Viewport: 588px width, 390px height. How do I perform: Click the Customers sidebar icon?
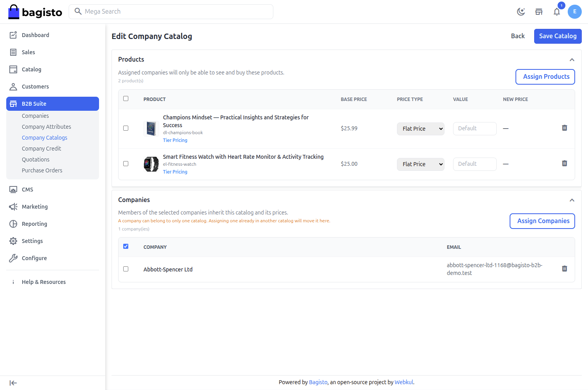coord(13,87)
